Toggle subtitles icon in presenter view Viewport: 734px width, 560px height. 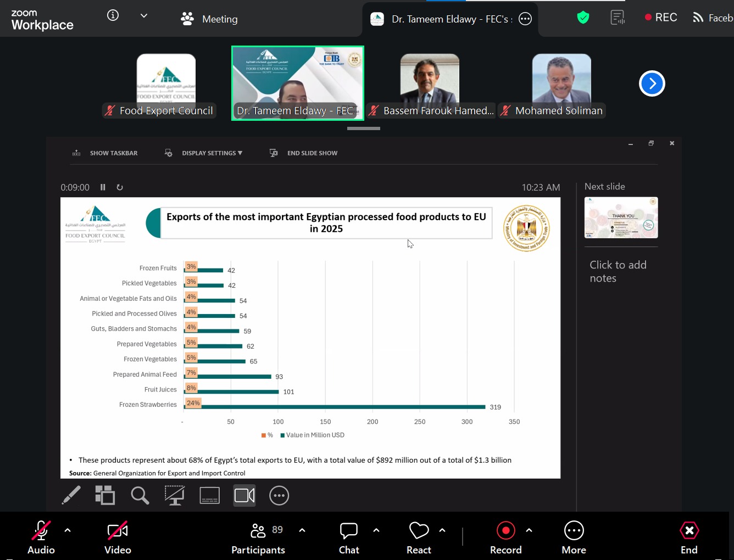pos(209,495)
